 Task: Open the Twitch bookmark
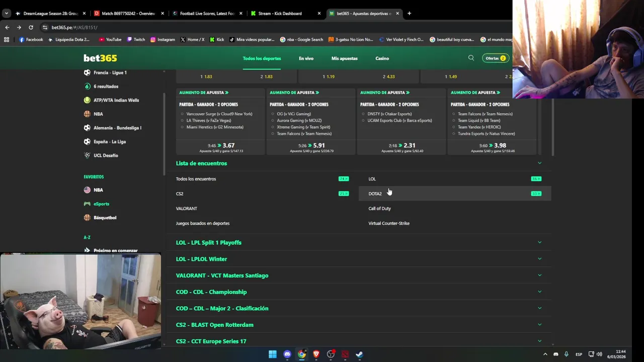[136, 39]
